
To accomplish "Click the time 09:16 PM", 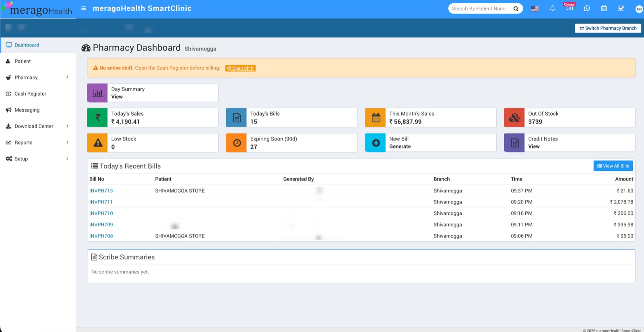I will (x=522, y=213).
